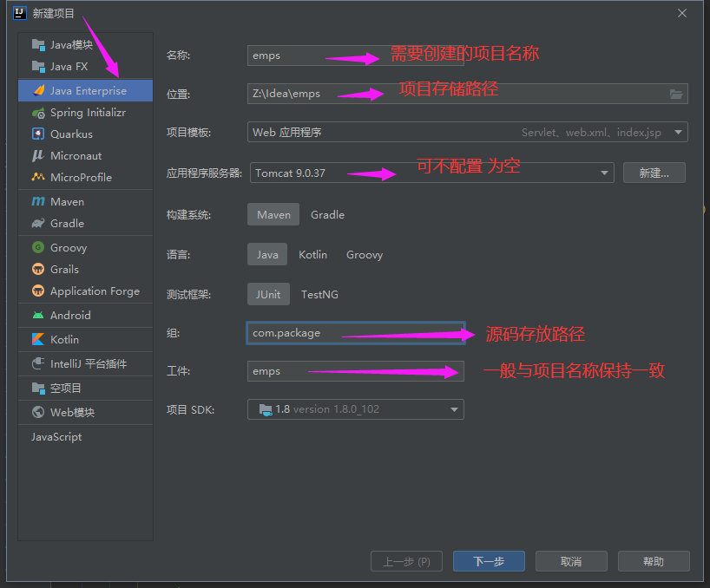Click the 取消 button

571,561
